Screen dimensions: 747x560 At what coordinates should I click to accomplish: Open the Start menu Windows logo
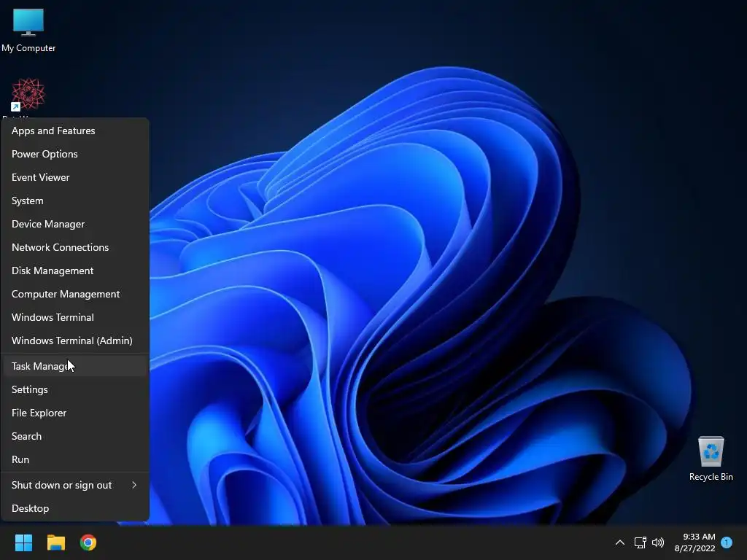(x=23, y=542)
